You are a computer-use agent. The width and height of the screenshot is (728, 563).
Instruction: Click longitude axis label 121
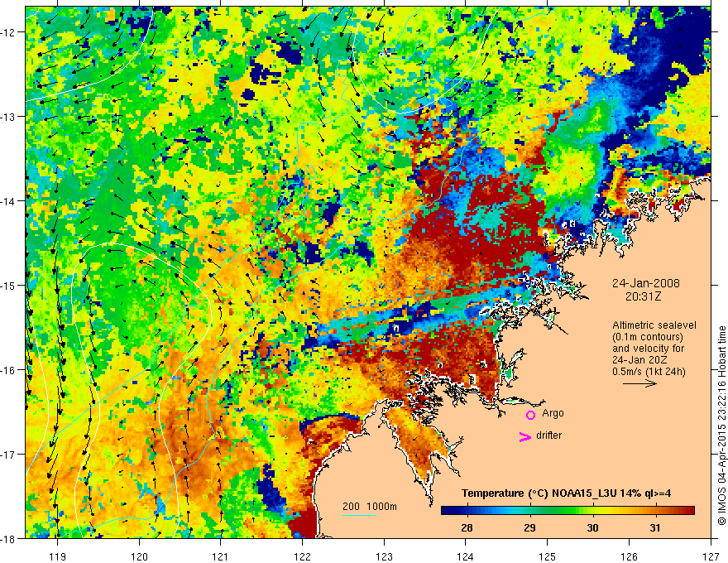point(221,556)
